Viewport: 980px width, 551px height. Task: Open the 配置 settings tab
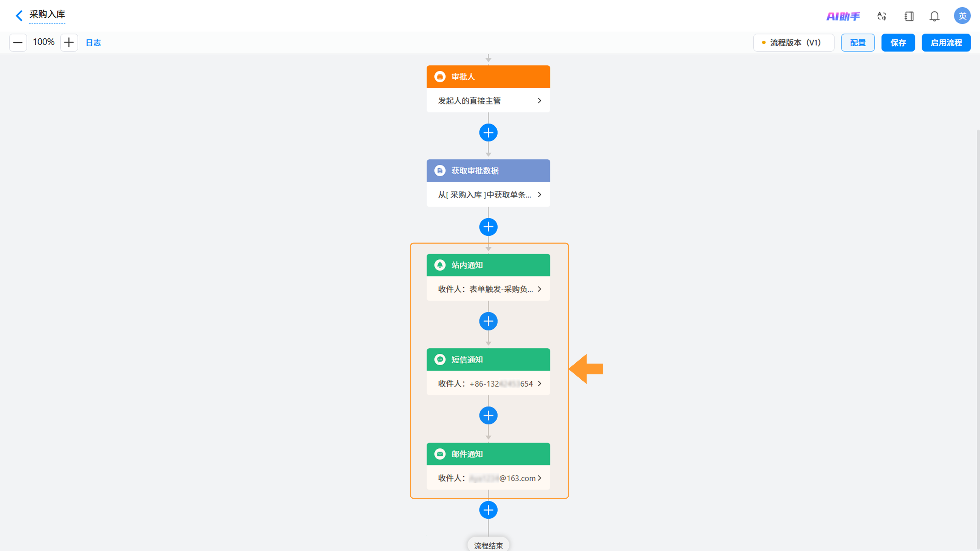coord(857,43)
